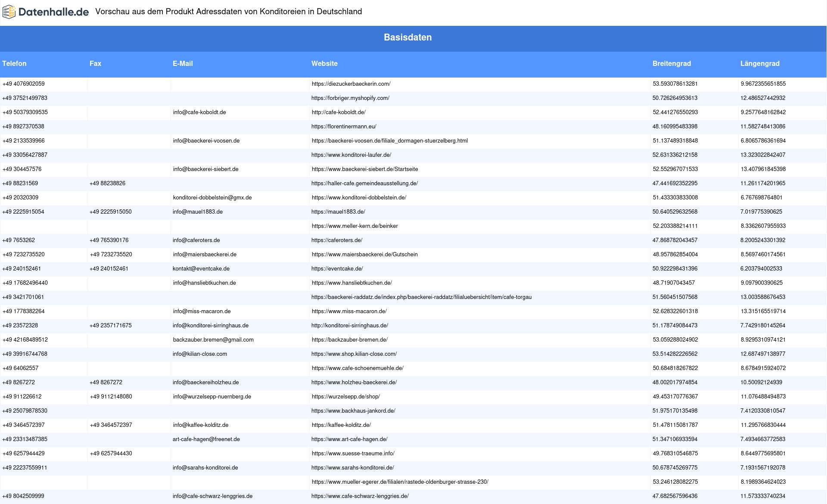
Task: Open the https://kaffee-kolditz.de/ website link
Action: point(341,425)
